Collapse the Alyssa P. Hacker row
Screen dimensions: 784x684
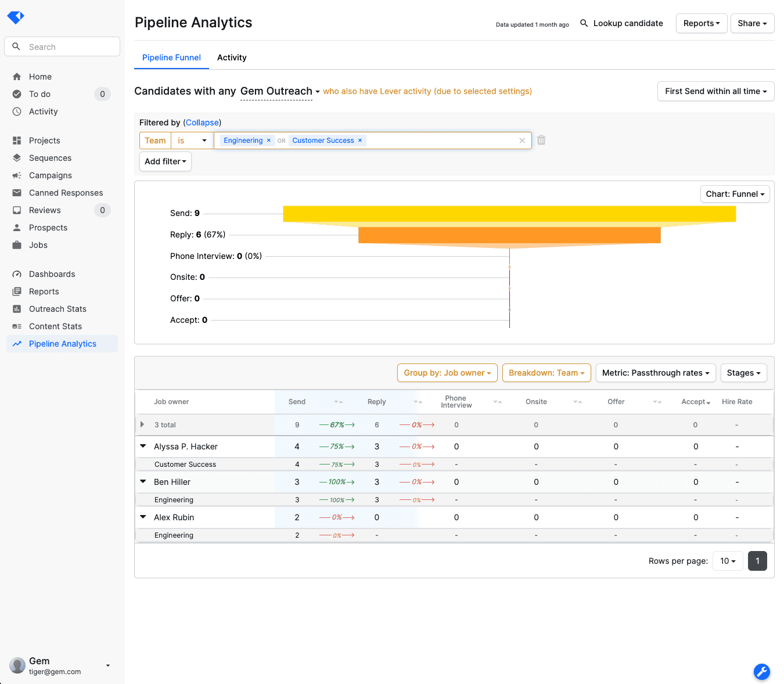(143, 447)
